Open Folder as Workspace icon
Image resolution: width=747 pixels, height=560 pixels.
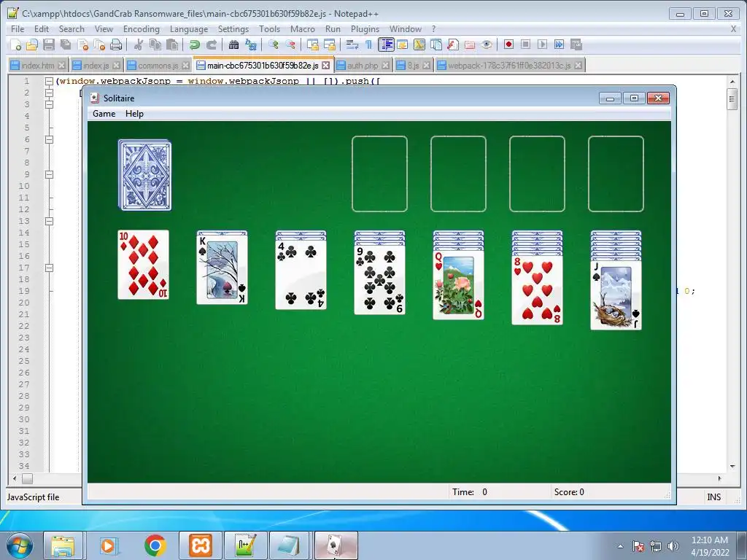click(x=470, y=44)
